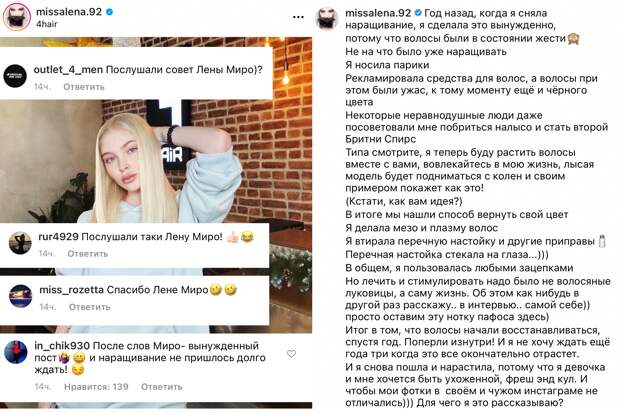Viewport: 620px width, 413px height.
Task: Open in_chik930 profile avatar
Action: coord(15,352)
